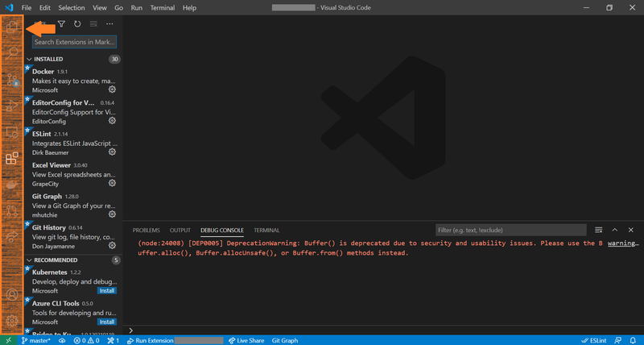The image size is (644, 345).
Task: Open the Go menu
Action: [118, 7]
